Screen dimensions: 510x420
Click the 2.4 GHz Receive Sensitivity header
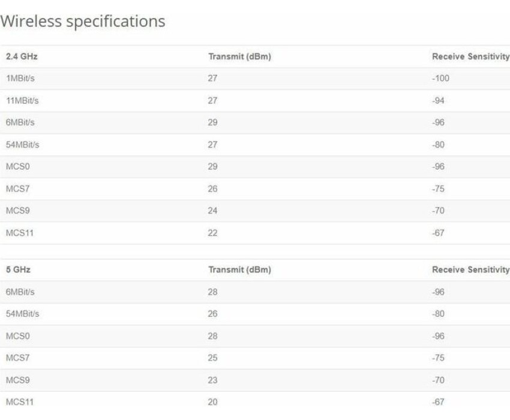[470, 56]
